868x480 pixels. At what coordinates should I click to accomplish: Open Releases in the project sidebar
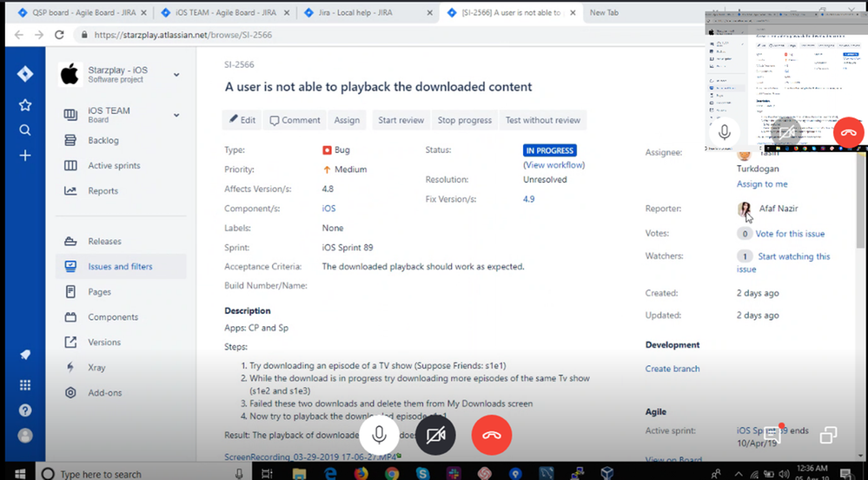[104, 241]
